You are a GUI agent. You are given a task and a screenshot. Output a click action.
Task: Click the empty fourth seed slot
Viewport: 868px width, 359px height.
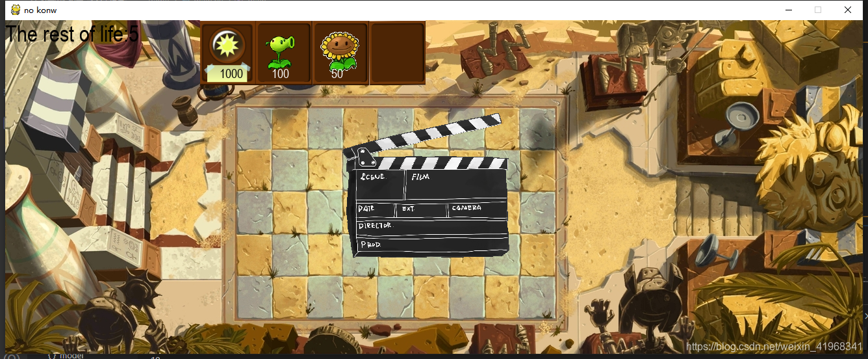[x=397, y=53]
